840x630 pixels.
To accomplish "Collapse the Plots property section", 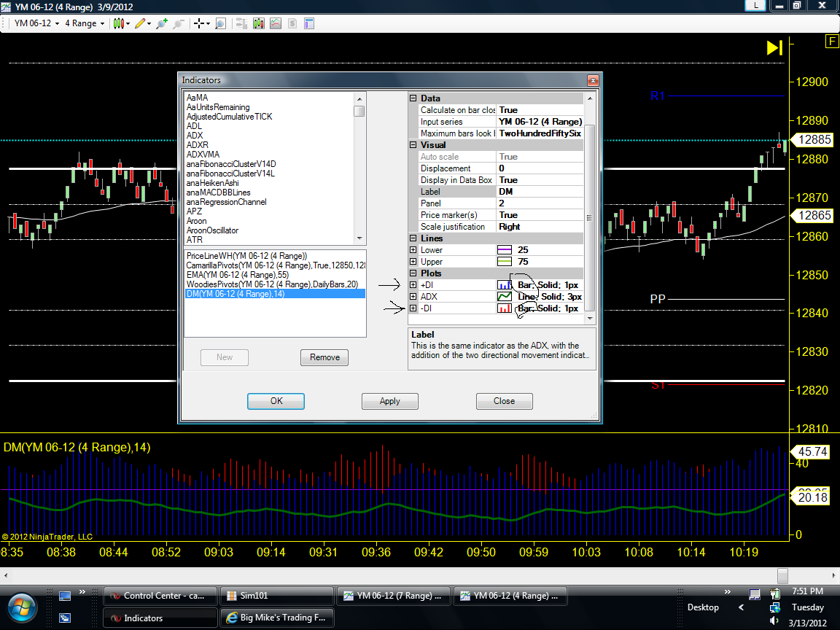I will click(413, 273).
